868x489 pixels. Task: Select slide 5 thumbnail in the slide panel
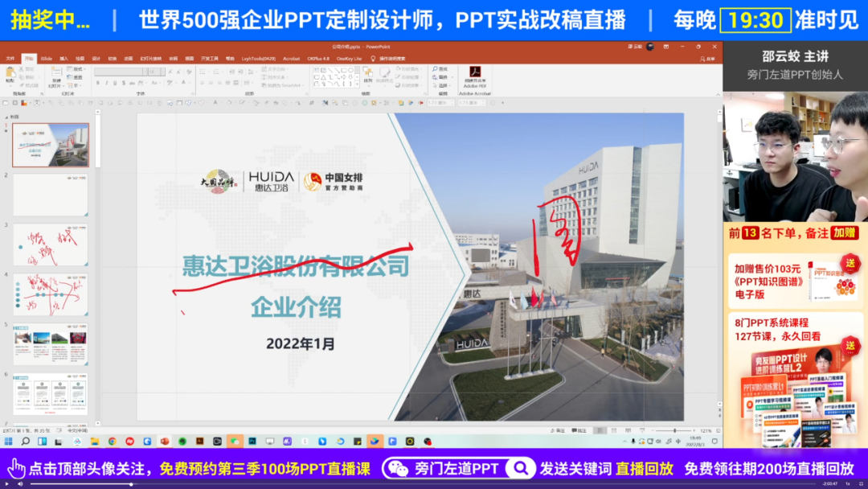point(51,344)
